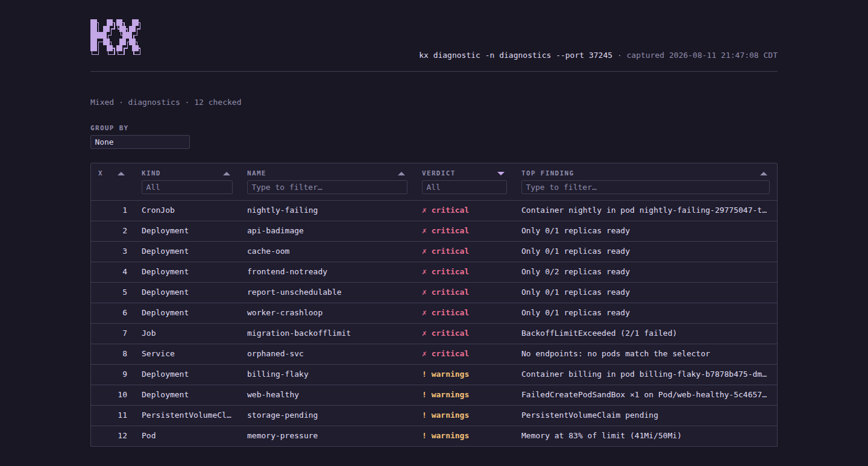Sort the KIND column with its arrow
Screen dimensions: 868x466
point(227,174)
